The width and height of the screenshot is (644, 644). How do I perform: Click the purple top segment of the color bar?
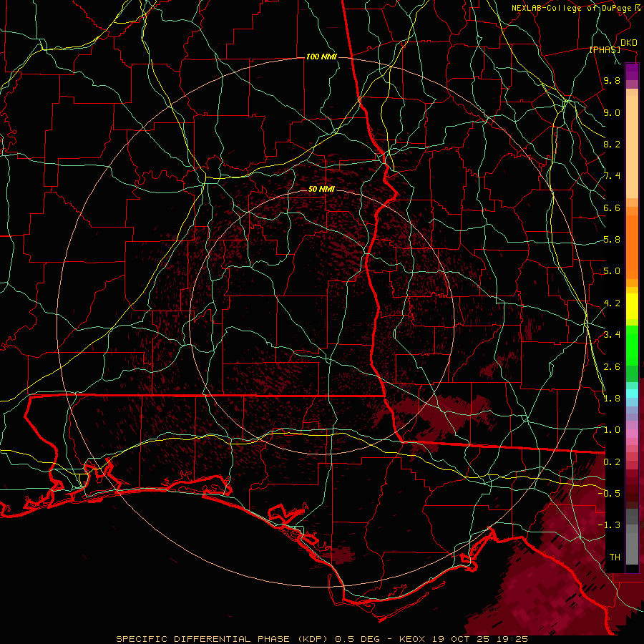[x=632, y=72]
